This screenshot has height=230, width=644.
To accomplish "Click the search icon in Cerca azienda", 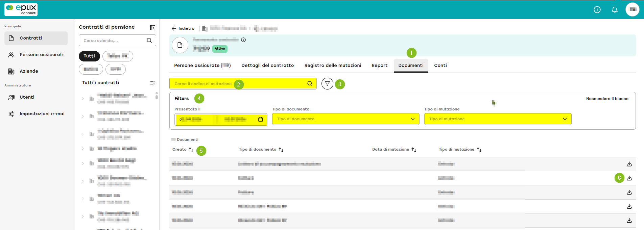I will [x=149, y=41].
